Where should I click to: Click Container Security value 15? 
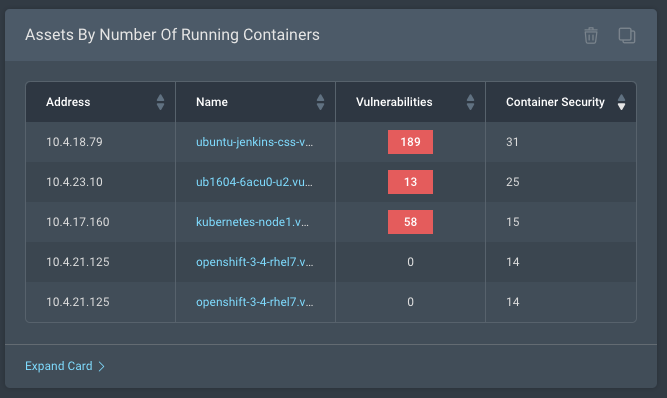click(513, 222)
